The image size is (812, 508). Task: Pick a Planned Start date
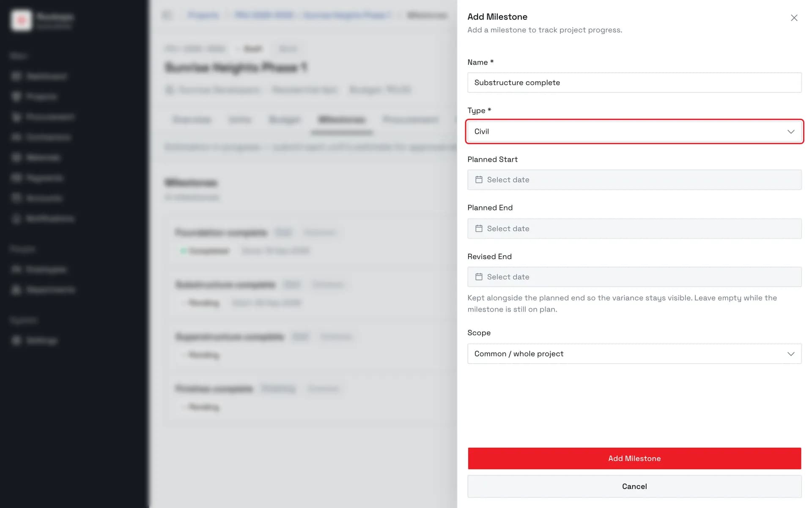click(x=634, y=180)
